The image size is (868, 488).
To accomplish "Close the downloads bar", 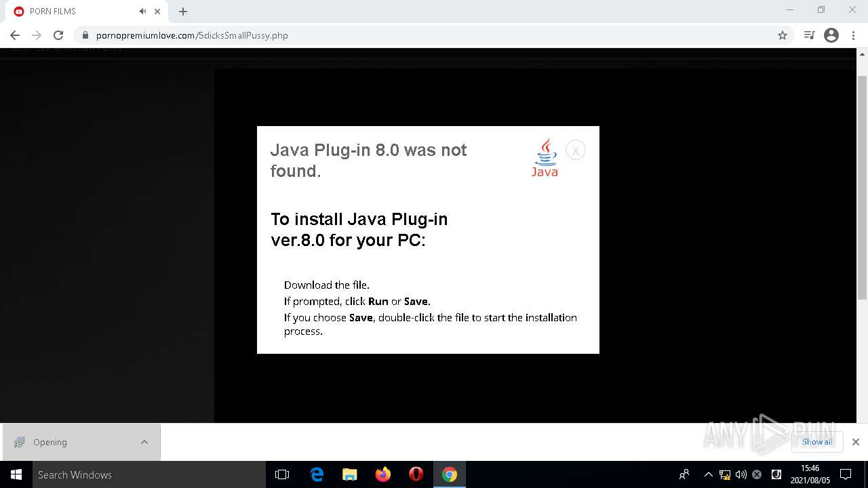I will [855, 442].
